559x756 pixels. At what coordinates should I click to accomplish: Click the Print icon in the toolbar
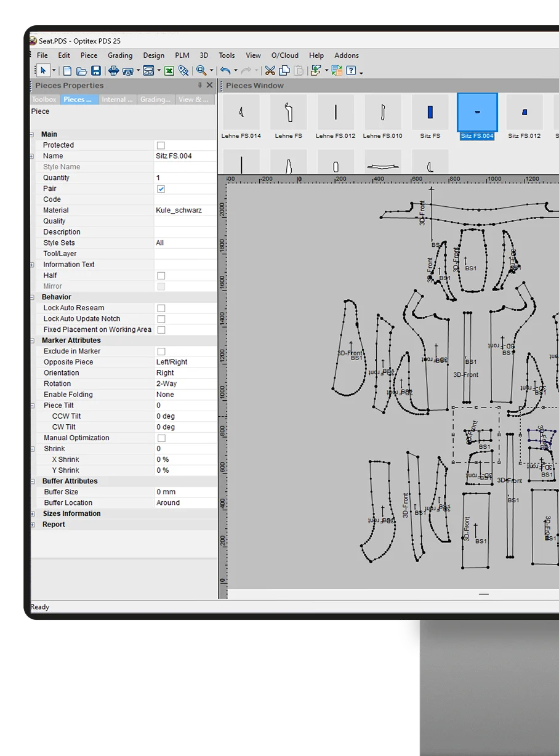(x=114, y=71)
